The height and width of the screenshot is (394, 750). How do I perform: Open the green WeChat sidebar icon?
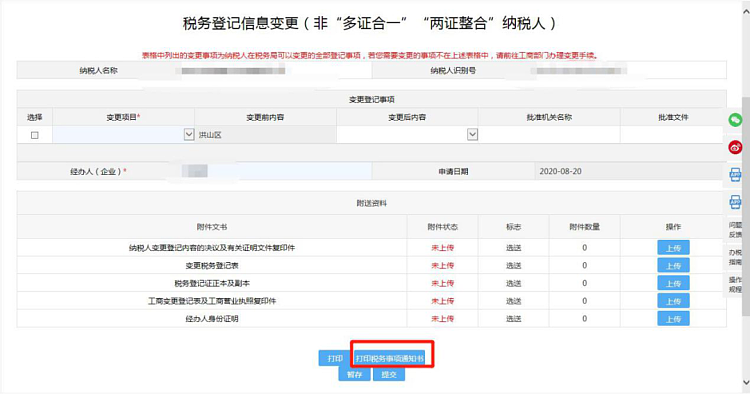tap(735, 120)
